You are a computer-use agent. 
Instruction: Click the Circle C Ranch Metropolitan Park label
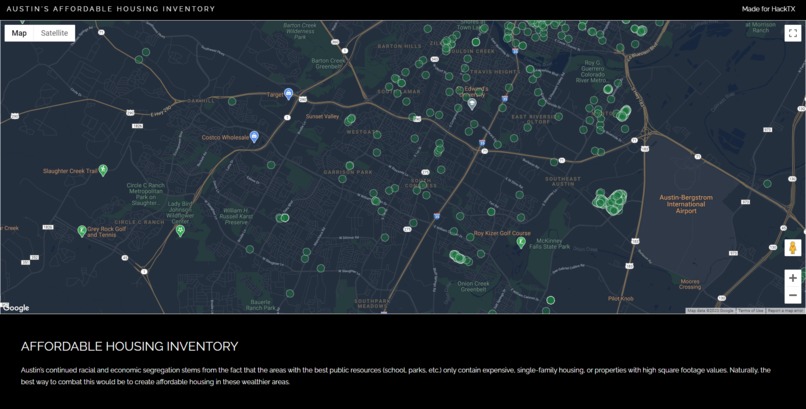tap(145, 194)
